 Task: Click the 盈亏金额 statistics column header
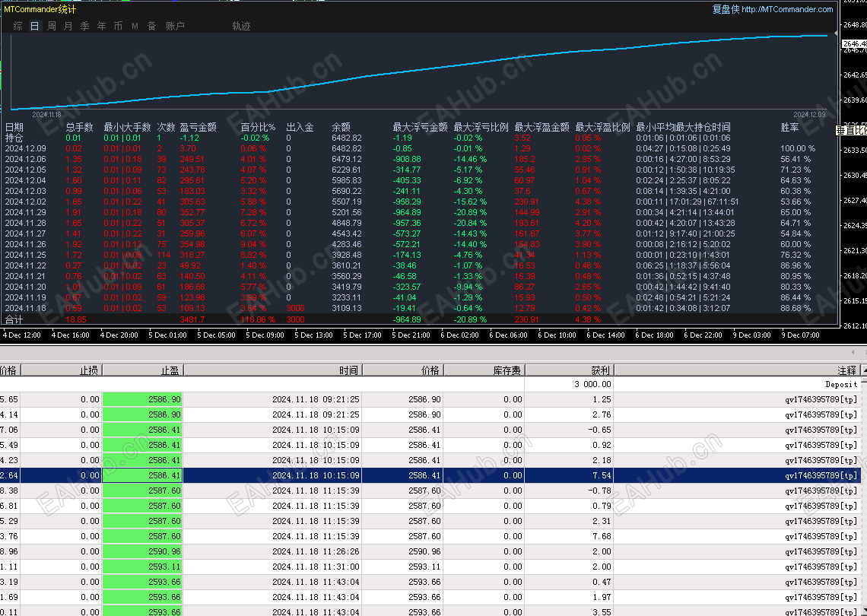coord(198,127)
